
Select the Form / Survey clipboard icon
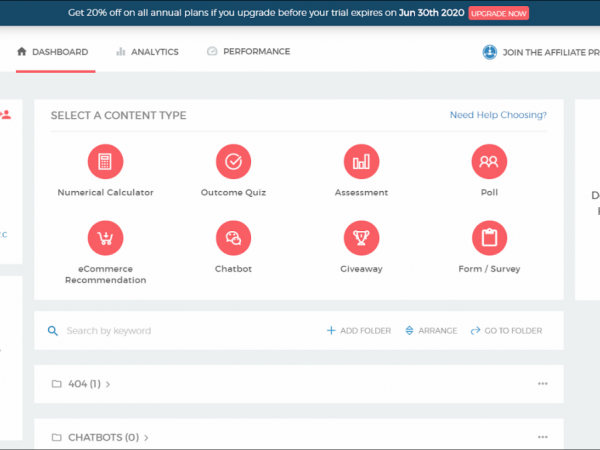(x=489, y=238)
